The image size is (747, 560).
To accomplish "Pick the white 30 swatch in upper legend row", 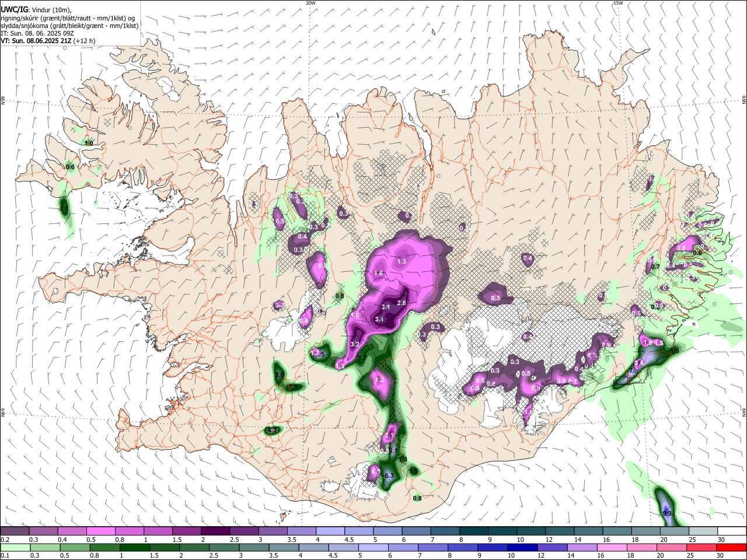I will click(x=731, y=531).
